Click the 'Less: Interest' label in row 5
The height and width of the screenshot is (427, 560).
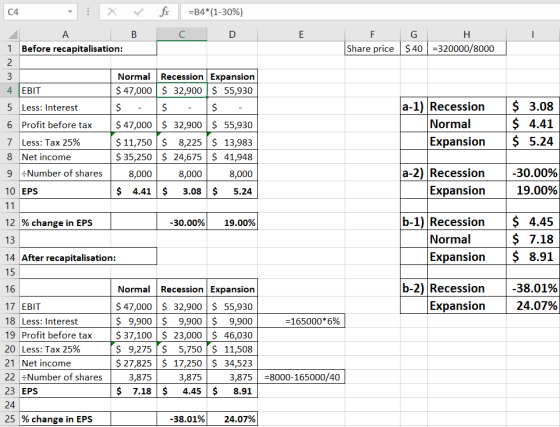click(65, 107)
